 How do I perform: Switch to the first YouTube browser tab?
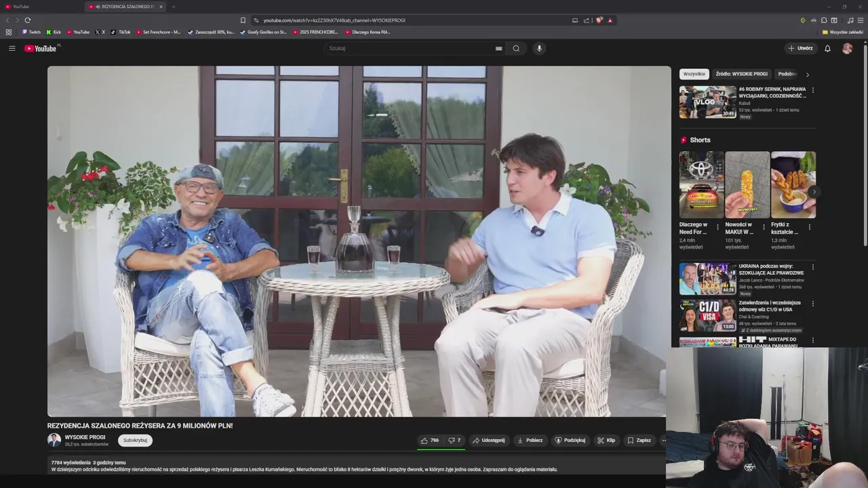pos(41,7)
